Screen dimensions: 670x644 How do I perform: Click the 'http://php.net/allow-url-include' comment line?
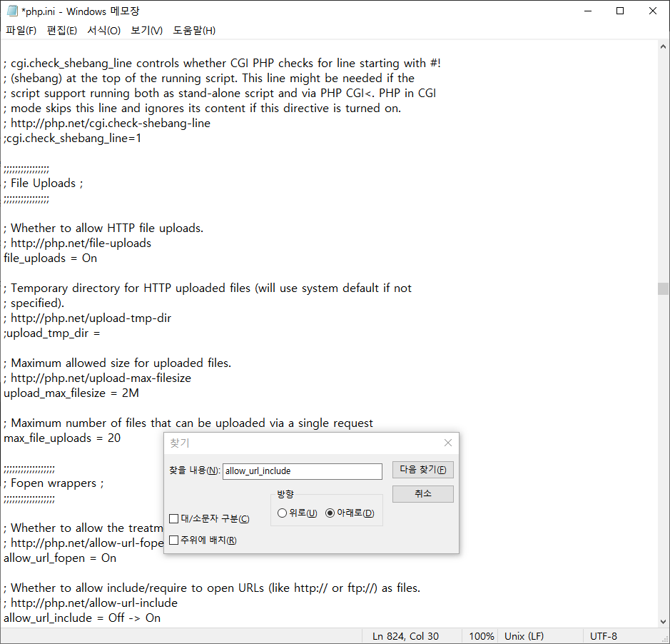coord(91,603)
